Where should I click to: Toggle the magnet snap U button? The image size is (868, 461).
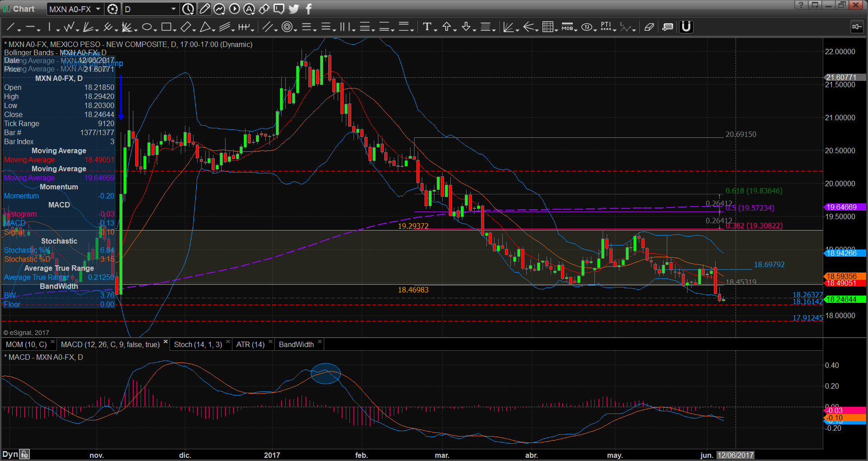point(686,27)
